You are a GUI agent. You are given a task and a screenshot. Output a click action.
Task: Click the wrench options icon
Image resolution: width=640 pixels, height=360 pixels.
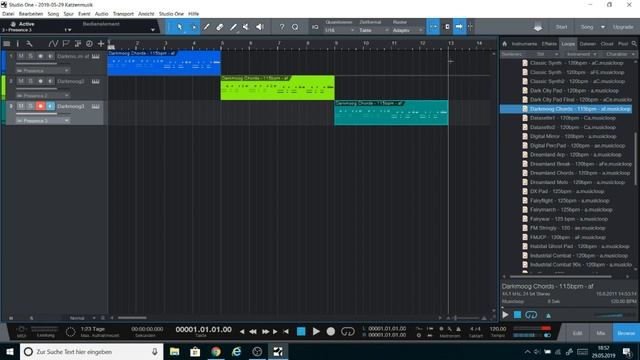coord(29,43)
